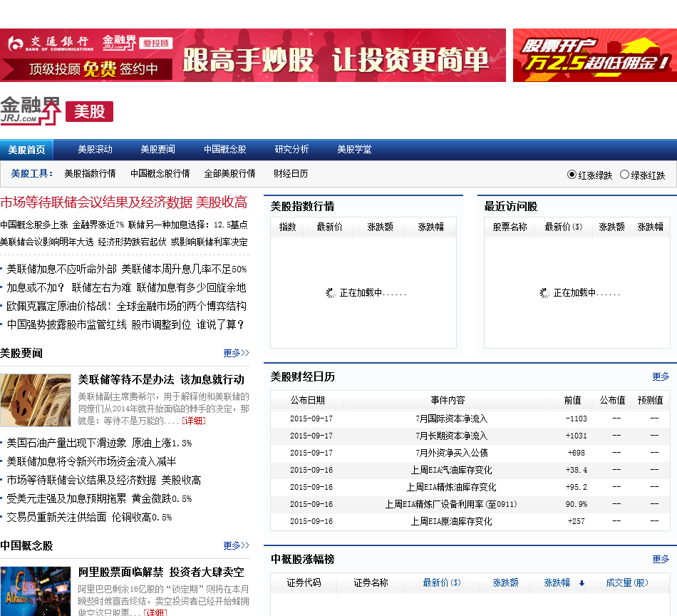Click the 美股指数行情 panel title
The width and height of the screenshot is (677, 616).
[x=302, y=207]
